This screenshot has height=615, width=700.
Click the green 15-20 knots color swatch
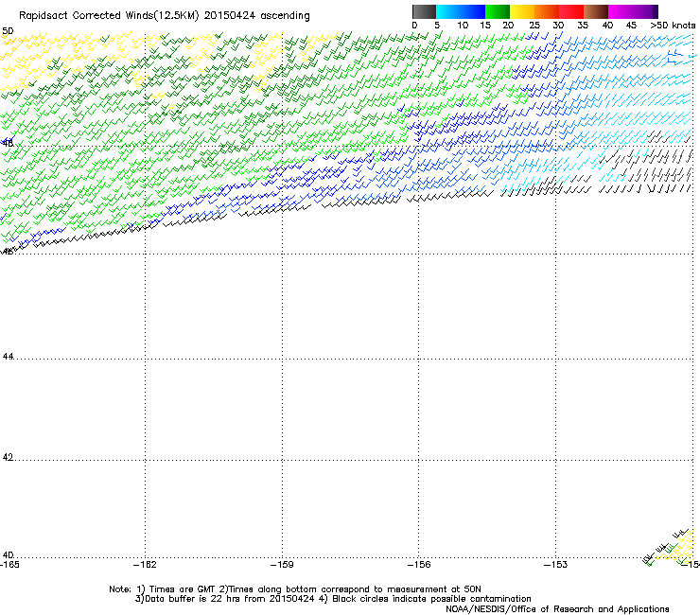tap(498, 11)
